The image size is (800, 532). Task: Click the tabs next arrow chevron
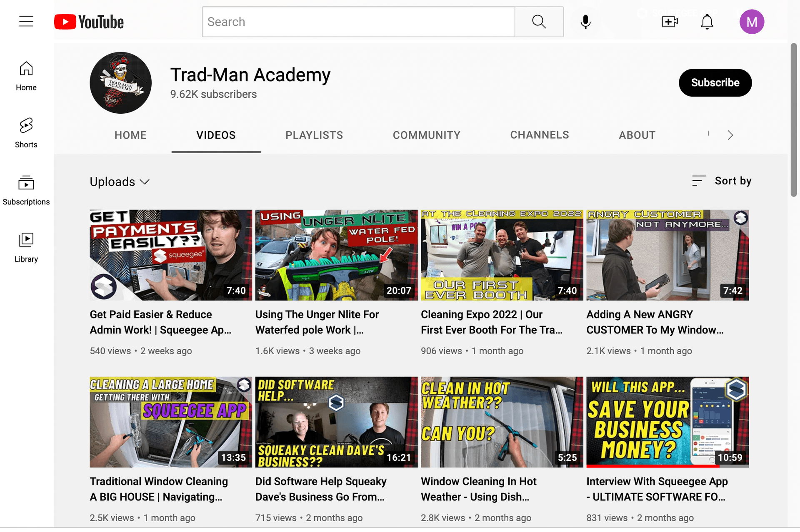click(730, 135)
